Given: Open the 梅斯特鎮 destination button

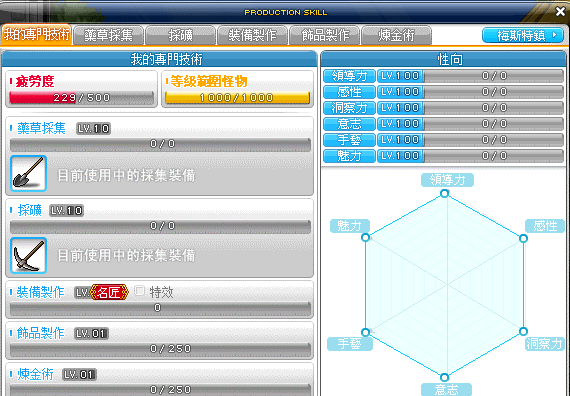Looking at the screenshot, I should pyautogui.click(x=523, y=36).
